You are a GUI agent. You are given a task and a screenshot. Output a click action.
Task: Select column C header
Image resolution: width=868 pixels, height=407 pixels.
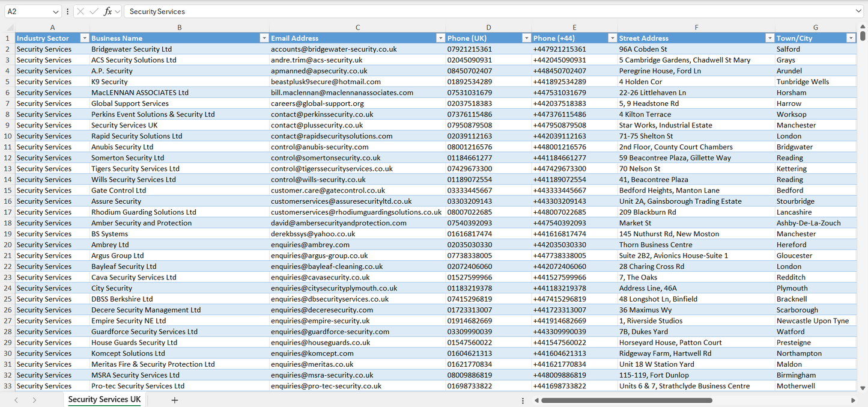point(357,27)
